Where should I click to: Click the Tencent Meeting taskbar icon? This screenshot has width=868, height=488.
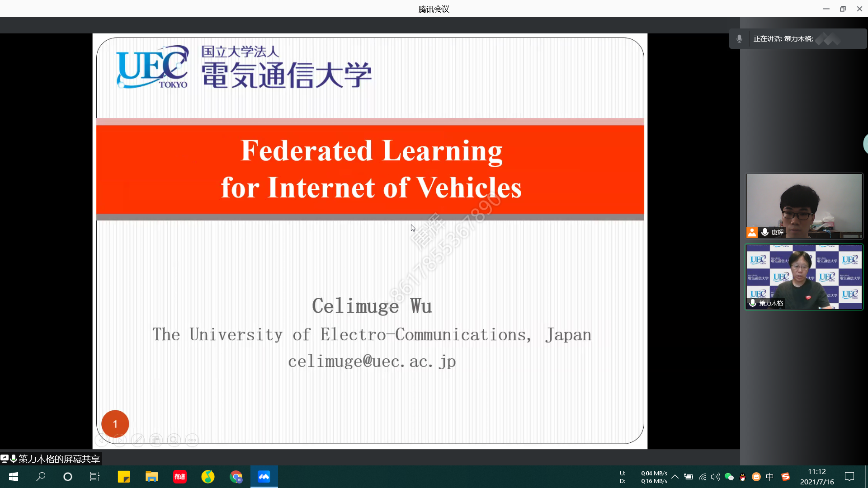click(264, 477)
